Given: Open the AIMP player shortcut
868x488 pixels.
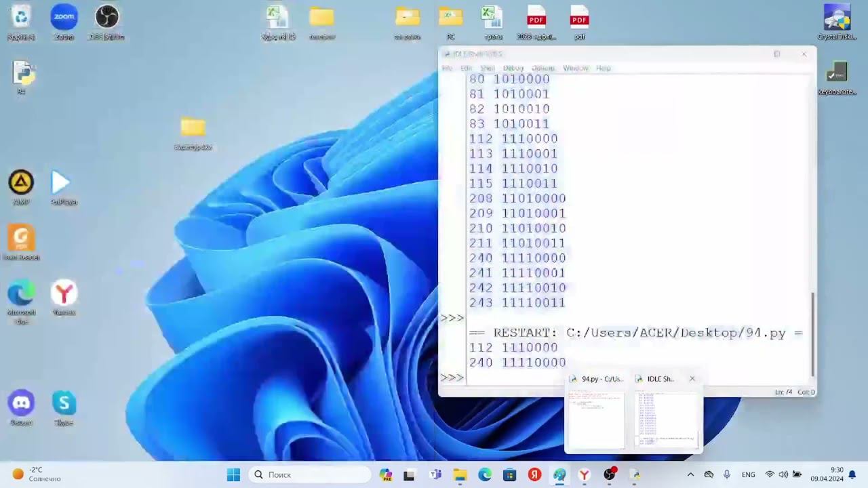Looking at the screenshot, I should coord(21,188).
